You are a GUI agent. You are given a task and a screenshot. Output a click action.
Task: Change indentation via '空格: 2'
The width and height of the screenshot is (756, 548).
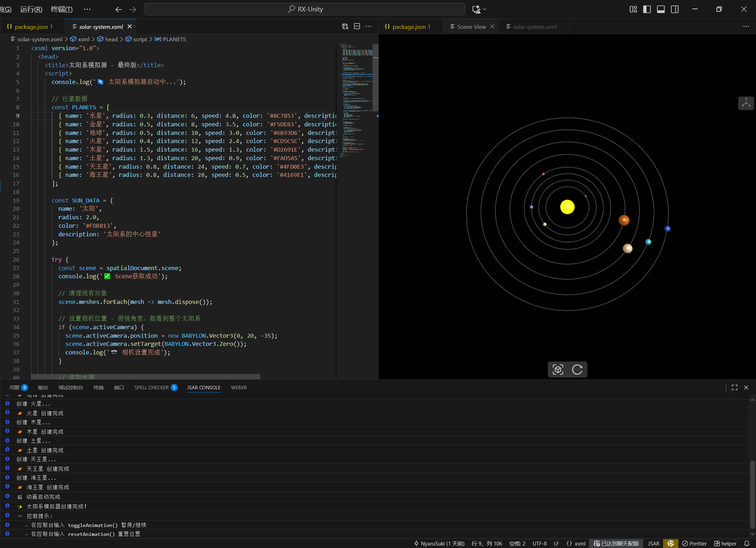pos(517,543)
